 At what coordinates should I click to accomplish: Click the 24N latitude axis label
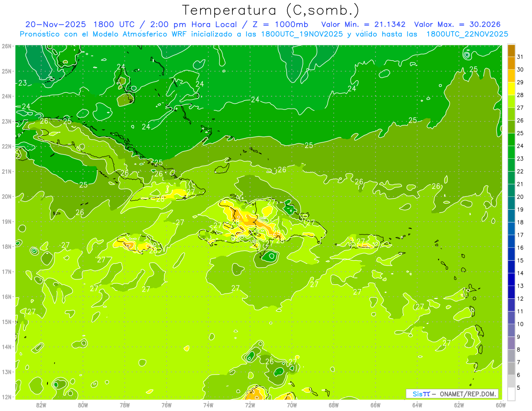point(7,96)
